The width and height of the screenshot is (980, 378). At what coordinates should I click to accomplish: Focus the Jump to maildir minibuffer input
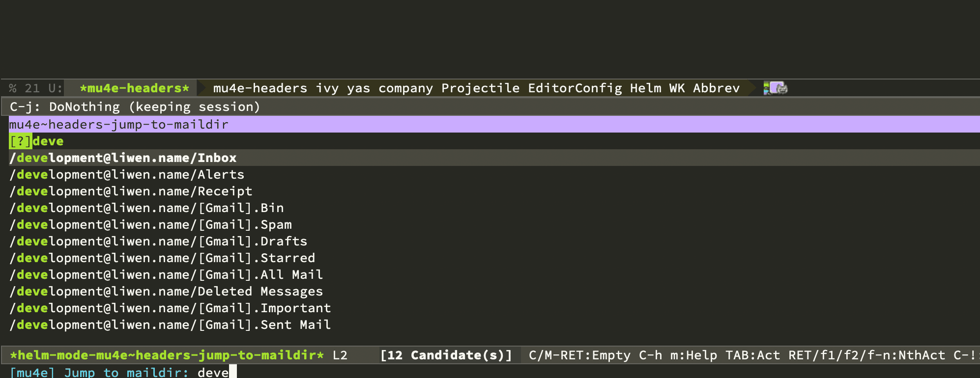214,372
